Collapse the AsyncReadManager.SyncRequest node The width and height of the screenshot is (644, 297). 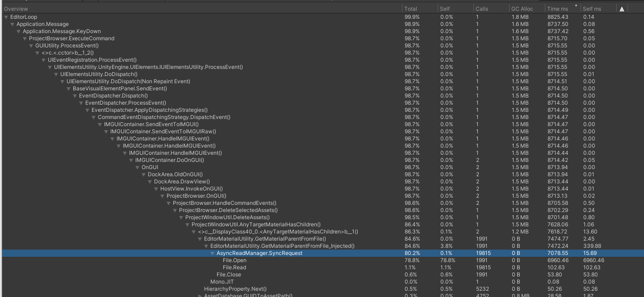pyautogui.click(x=212, y=253)
